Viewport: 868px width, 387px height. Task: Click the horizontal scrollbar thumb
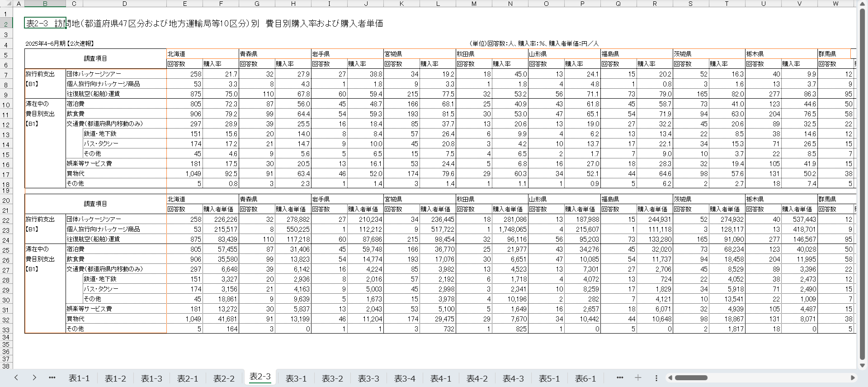(x=691, y=377)
